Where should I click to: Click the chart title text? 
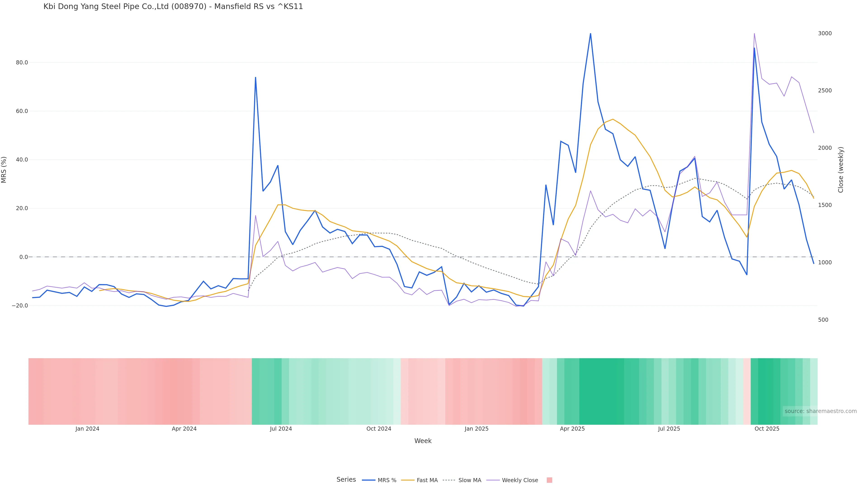point(173,6)
